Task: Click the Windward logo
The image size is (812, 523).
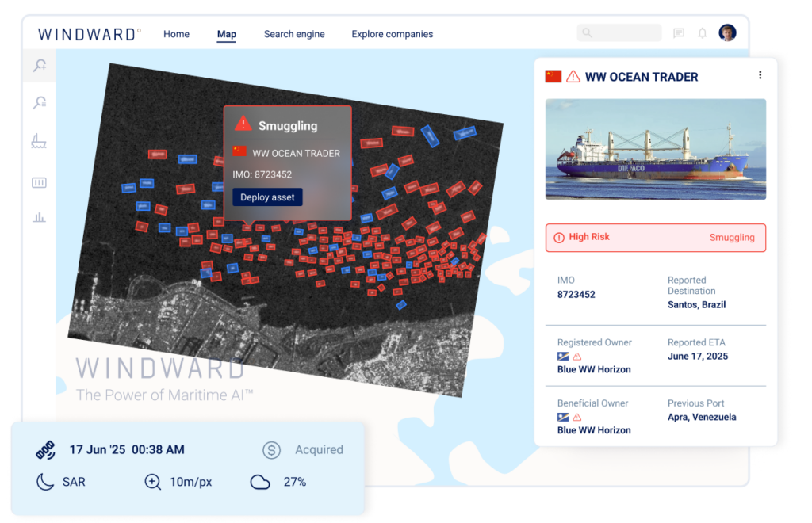Action: click(89, 34)
